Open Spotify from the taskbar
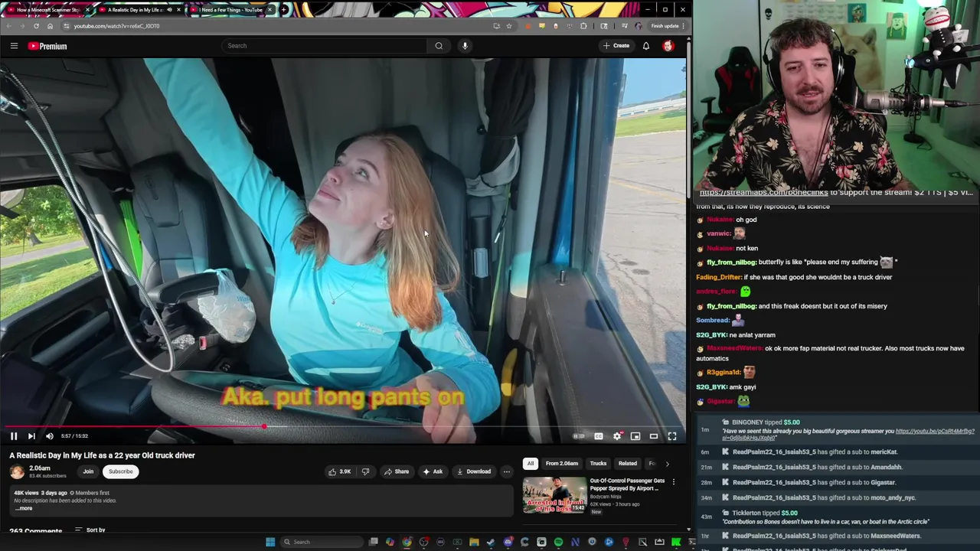980x551 pixels. tap(558, 542)
